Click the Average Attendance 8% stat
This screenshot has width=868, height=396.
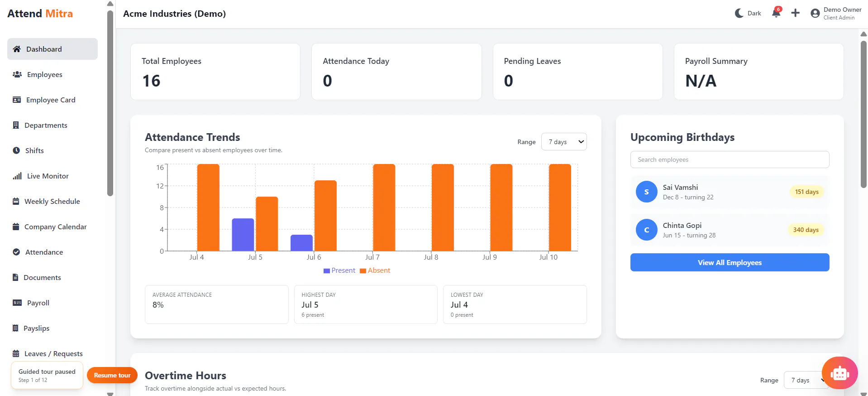(x=217, y=304)
